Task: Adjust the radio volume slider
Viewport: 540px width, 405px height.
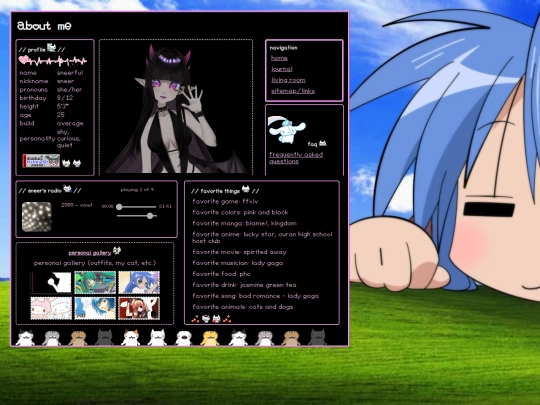Action: 137,216
